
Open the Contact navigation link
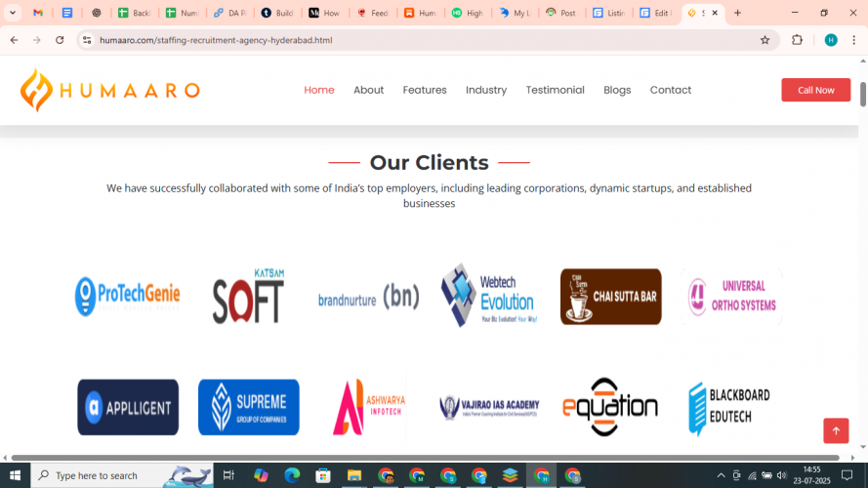671,90
